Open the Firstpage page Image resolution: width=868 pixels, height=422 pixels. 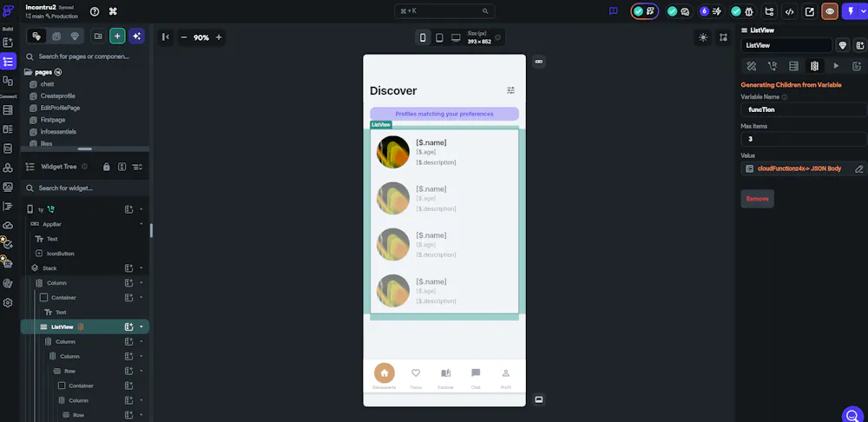pyautogui.click(x=53, y=120)
